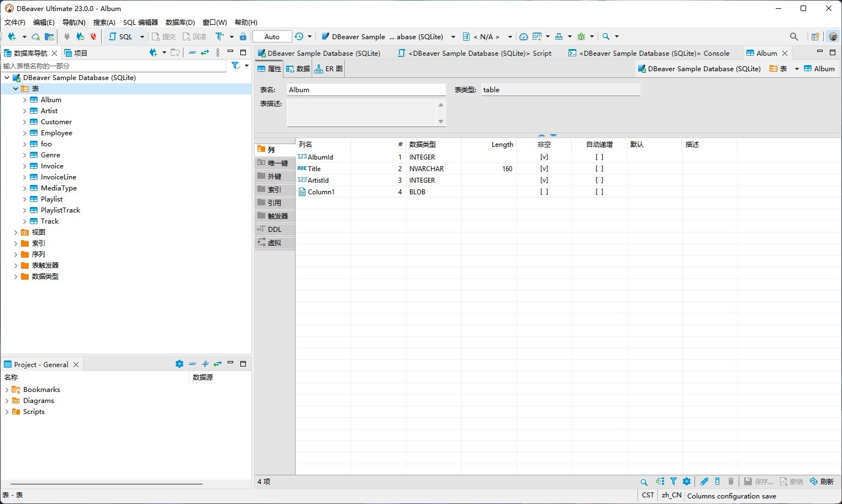Expand the 视图 (Views) folder

pos(15,232)
